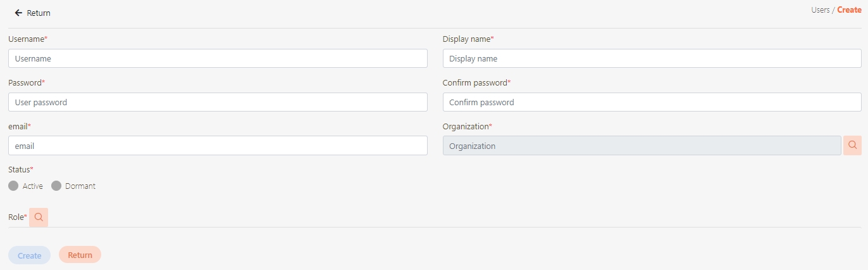The height and width of the screenshot is (270, 868).
Task: Click the Organization label text
Action: click(465, 127)
